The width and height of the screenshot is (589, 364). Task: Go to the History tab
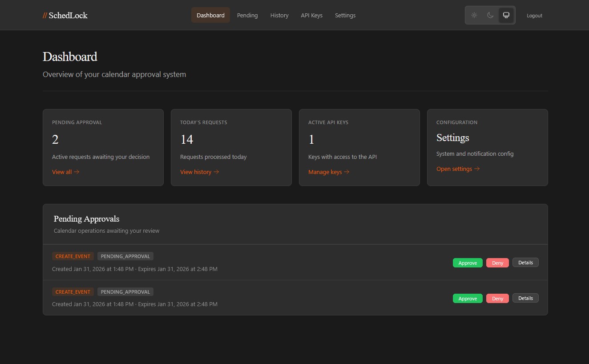coord(279,15)
